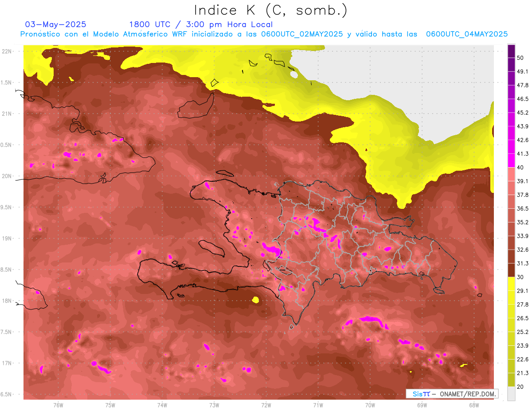The height and width of the screenshot is (411, 532).
Task: Click the "74W" longitude label
Action: pyautogui.click(x=162, y=405)
